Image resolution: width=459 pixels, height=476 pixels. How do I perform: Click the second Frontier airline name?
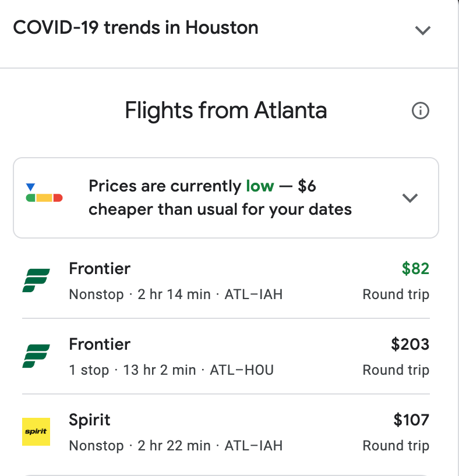(x=100, y=344)
